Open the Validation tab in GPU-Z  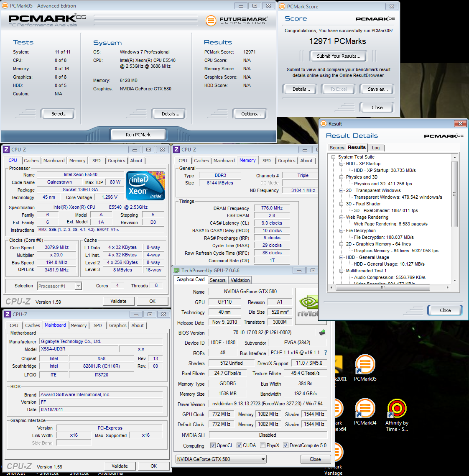240,280
